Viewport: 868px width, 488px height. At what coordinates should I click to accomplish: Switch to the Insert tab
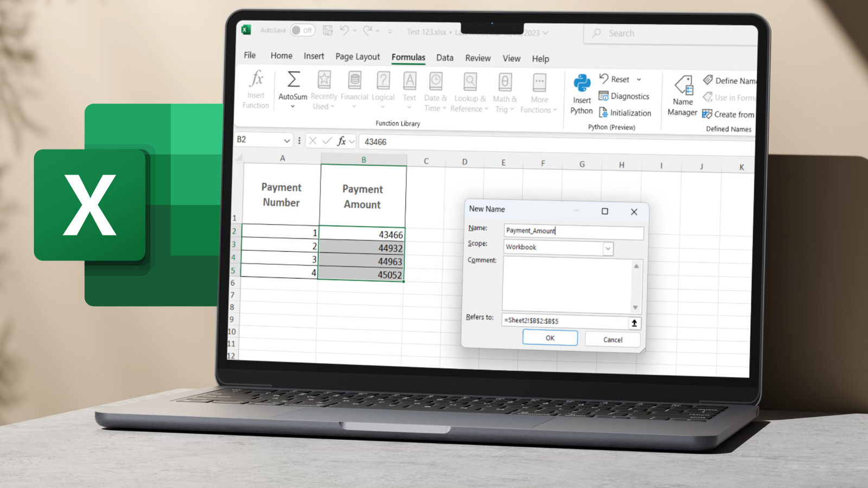(314, 56)
